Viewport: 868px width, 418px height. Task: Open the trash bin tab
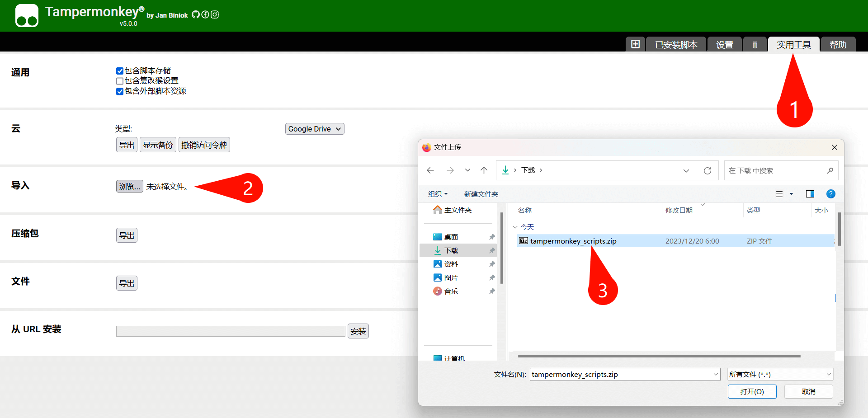click(x=755, y=45)
